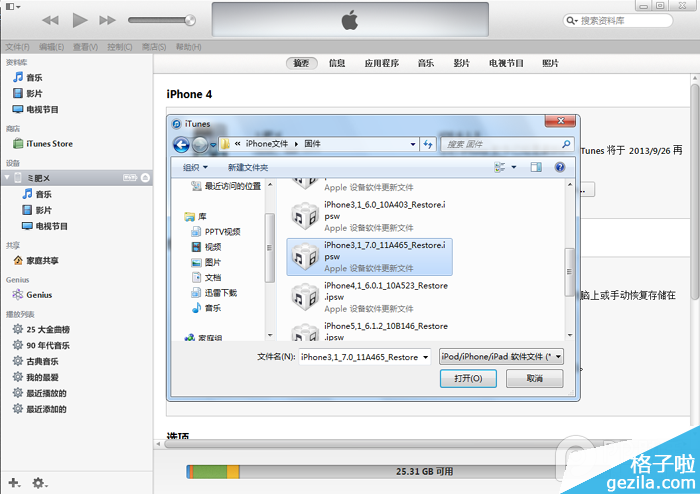
Task: Click the 打开(O) button
Action: click(468, 378)
